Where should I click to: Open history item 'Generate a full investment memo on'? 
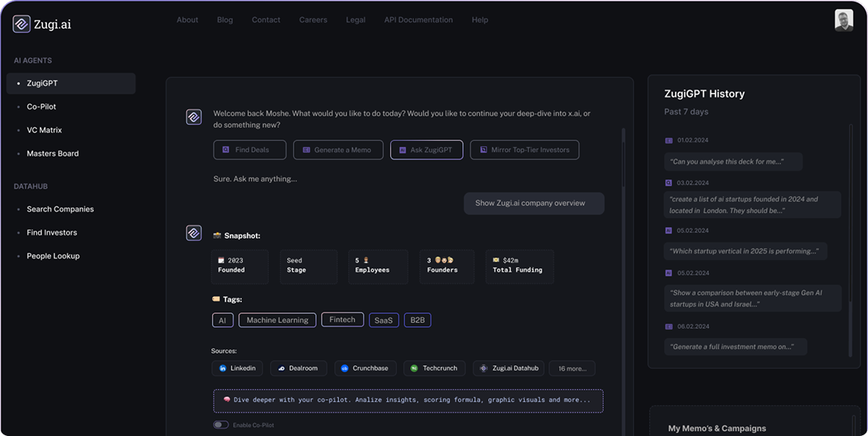736,346
